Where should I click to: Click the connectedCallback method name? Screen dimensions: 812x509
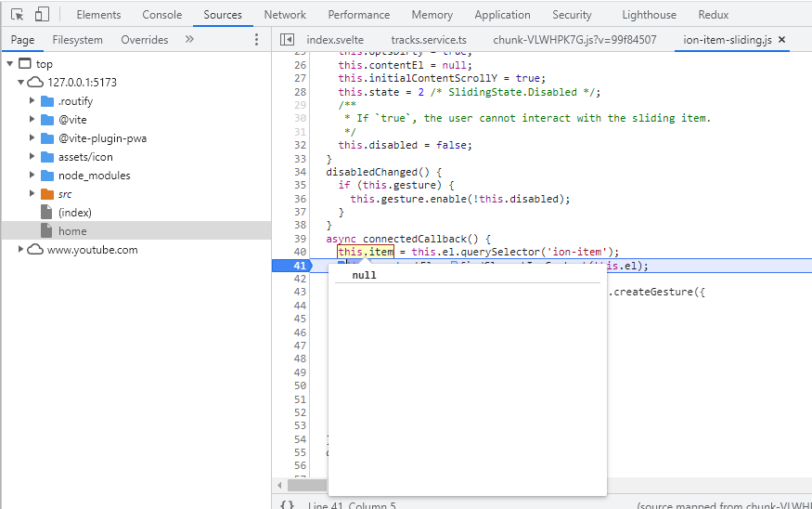pyautogui.click(x=414, y=239)
